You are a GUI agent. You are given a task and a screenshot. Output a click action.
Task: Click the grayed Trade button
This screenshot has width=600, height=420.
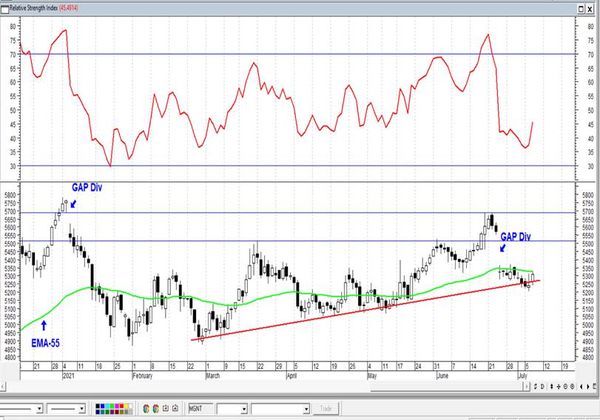pyautogui.click(x=326, y=409)
